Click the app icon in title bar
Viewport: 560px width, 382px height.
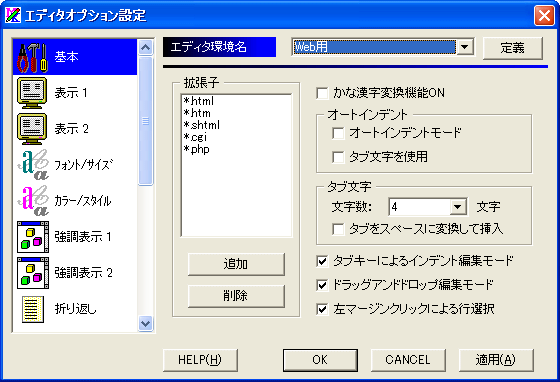[13, 15]
